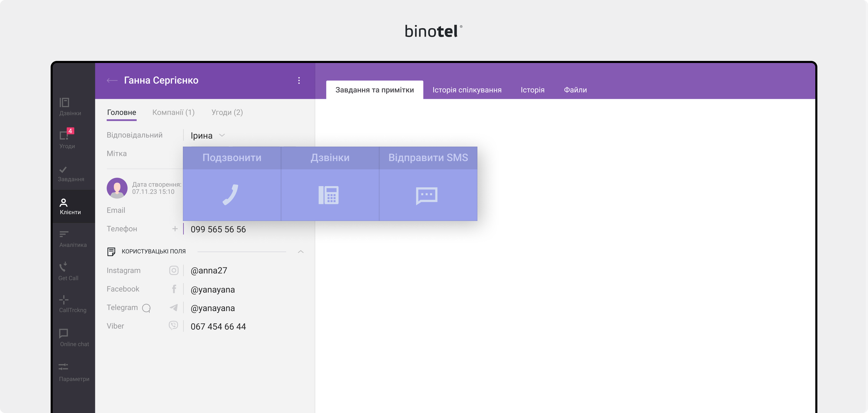
Task: Open CallTrckng sidebar item
Action: tap(72, 304)
